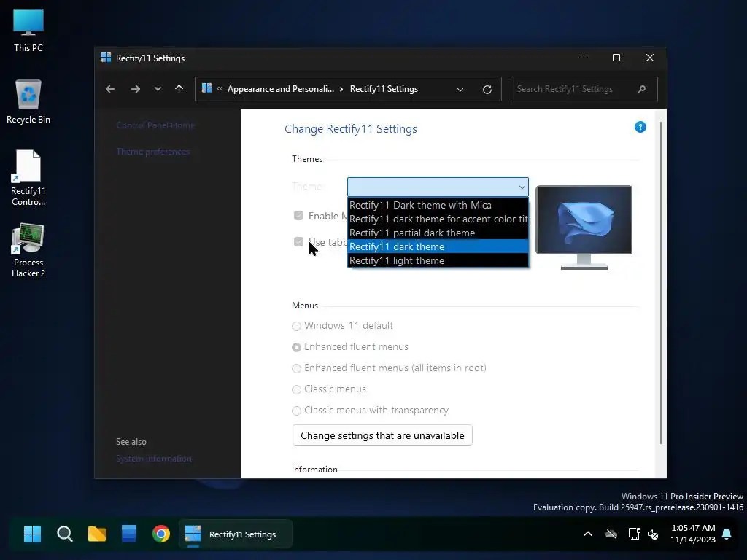Choose Rectify11 Dark theme with Mica

(x=438, y=205)
